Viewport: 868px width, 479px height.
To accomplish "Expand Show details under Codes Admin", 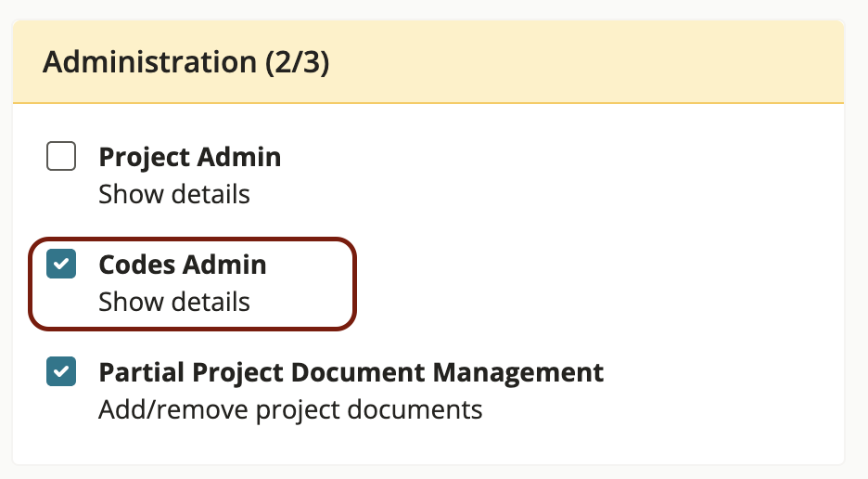I will [x=173, y=303].
